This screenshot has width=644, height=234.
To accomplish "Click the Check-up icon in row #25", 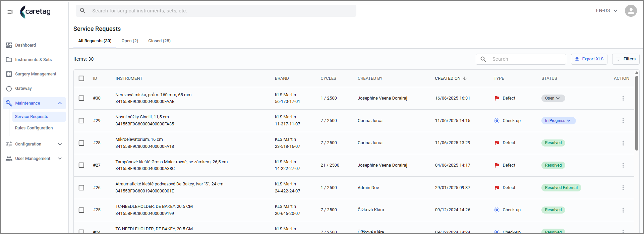I will pyautogui.click(x=497, y=210).
